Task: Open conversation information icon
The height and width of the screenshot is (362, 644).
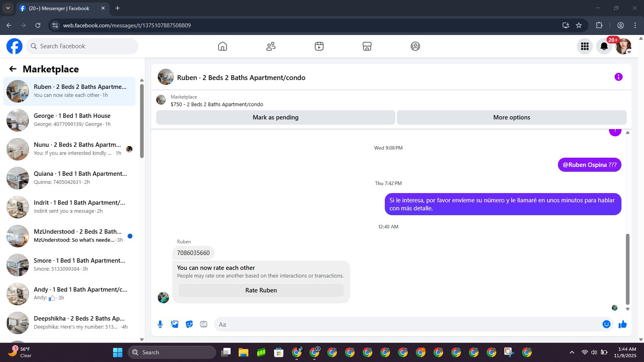Action: click(x=619, y=77)
